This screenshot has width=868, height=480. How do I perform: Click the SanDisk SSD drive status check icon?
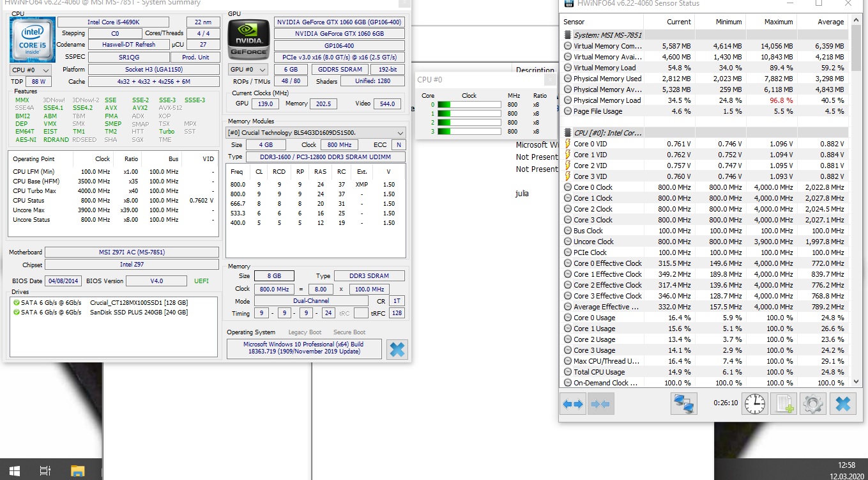(x=16, y=312)
